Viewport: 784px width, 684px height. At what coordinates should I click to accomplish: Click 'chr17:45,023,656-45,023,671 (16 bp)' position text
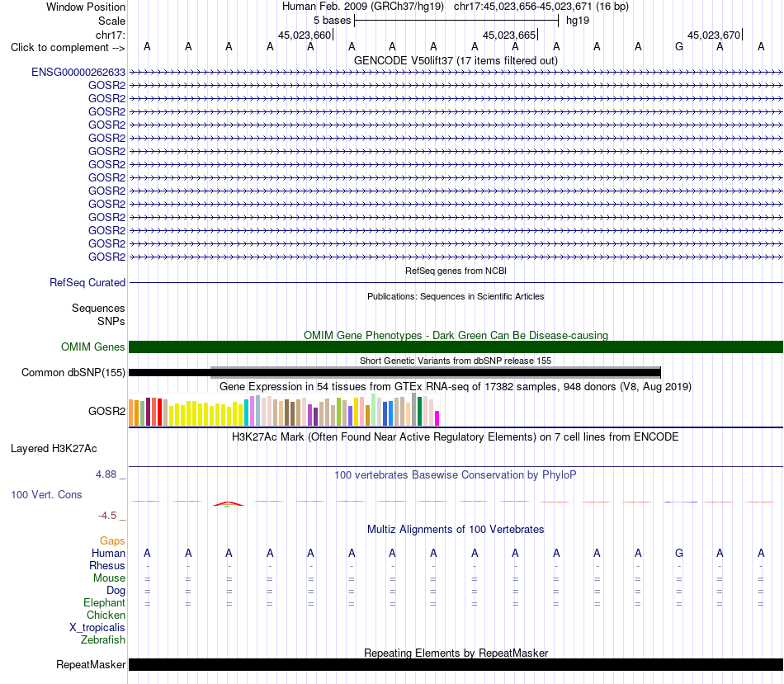541,7
